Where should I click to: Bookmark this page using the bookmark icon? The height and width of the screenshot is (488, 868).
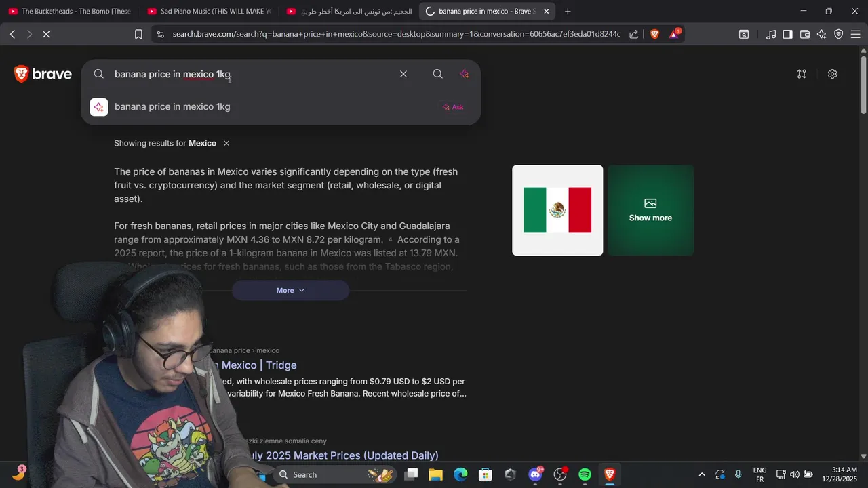tap(138, 34)
